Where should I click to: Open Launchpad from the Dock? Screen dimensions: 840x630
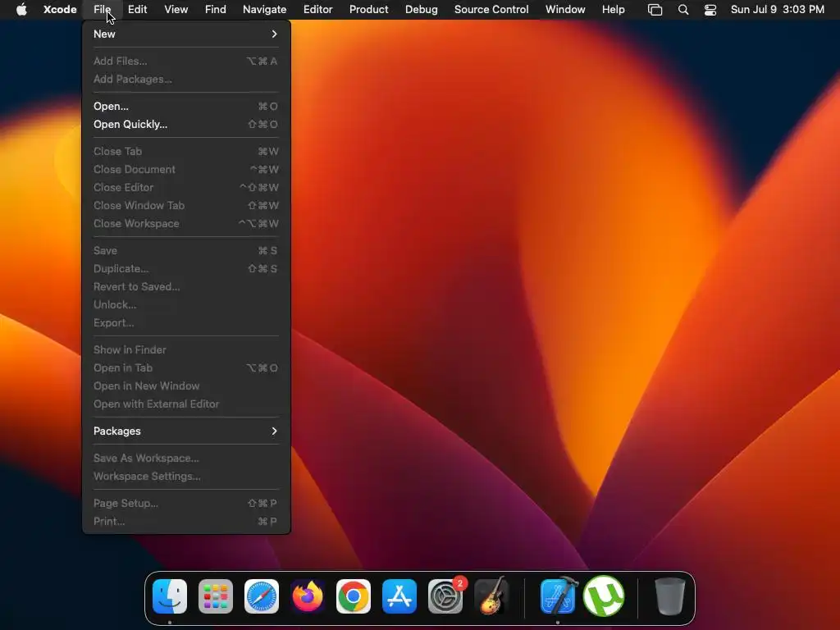216,596
